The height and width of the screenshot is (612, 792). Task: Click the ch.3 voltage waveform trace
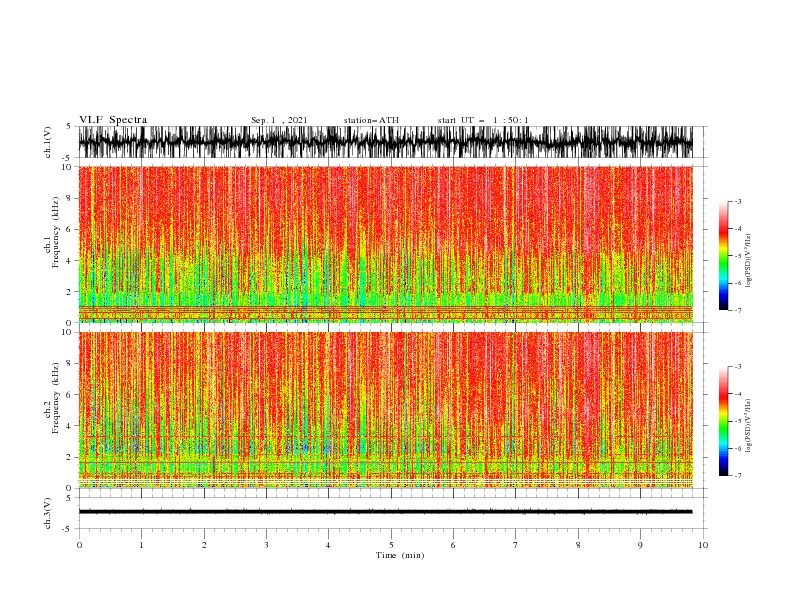pos(385,512)
